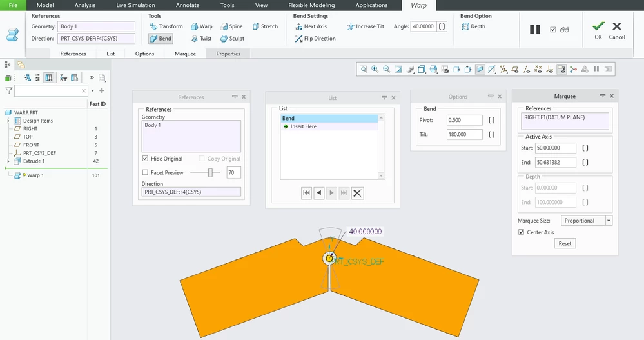Choose the Spine warp tool
The height and width of the screenshot is (340, 644).
pyautogui.click(x=231, y=26)
